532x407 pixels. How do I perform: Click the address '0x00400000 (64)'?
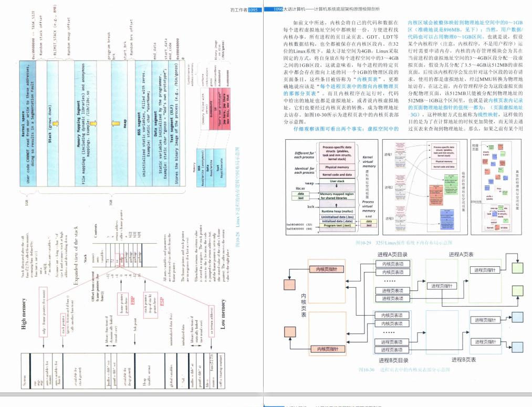coord(299,228)
